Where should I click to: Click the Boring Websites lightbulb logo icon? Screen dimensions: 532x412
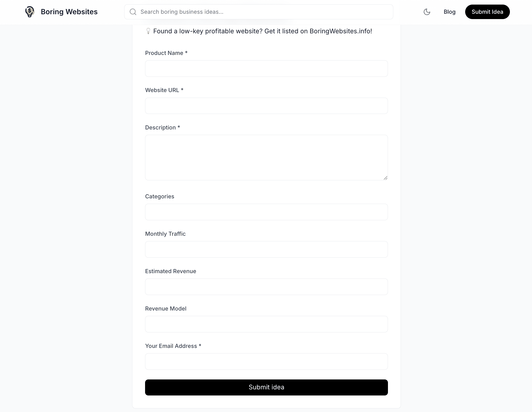click(x=30, y=12)
